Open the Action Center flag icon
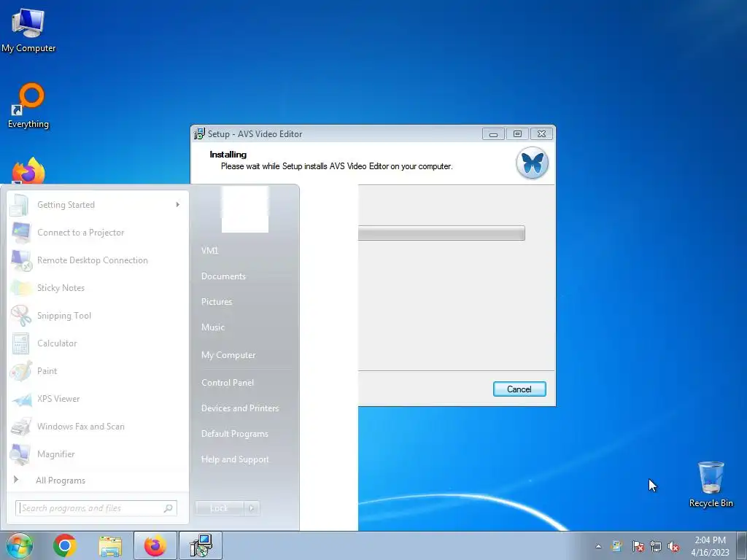Image resolution: width=747 pixels, height=560 pixels. (638, 546)
